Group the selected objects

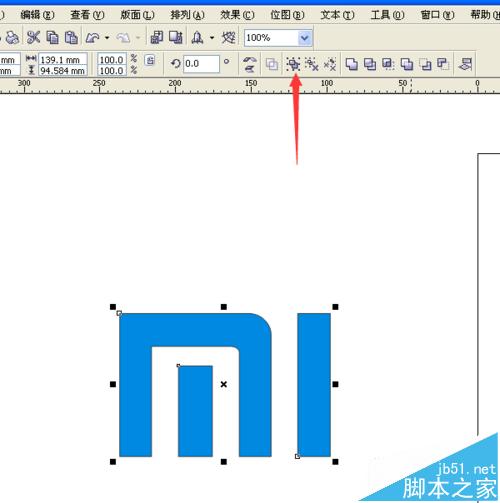293,64
